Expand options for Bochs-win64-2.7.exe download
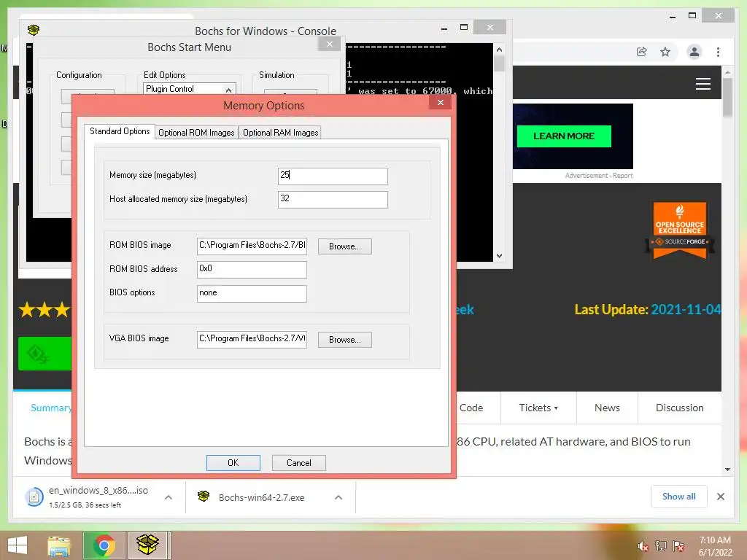The image size is (747, 560). 338,497
